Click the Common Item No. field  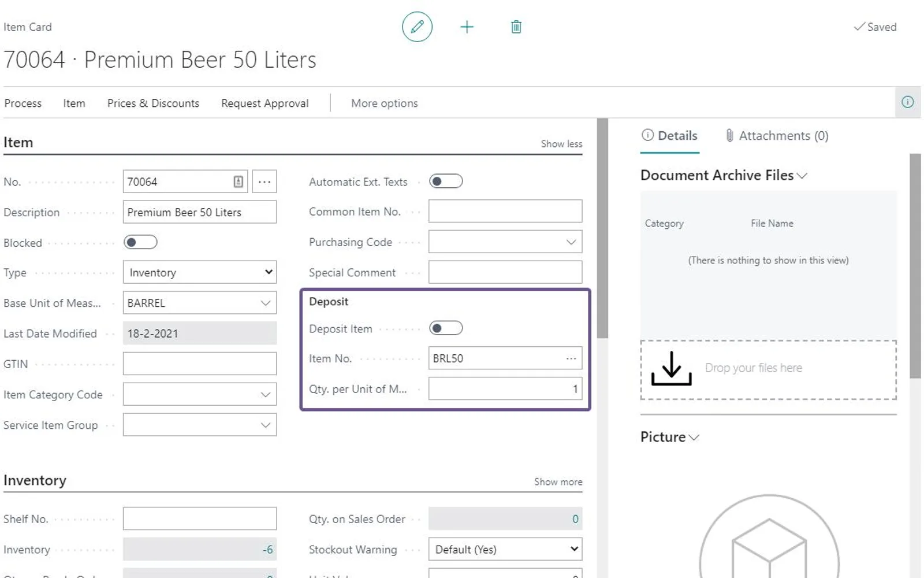click(x=505, y=212)
